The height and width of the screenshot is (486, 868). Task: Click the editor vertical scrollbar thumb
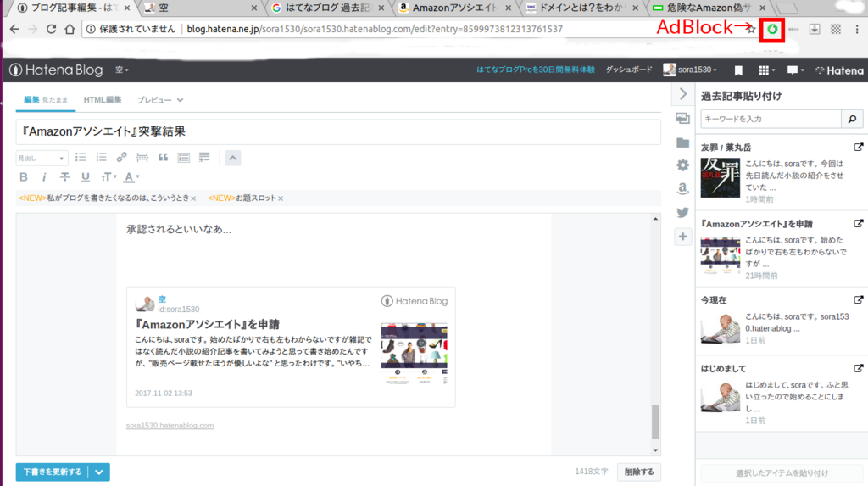coord(655,422)
